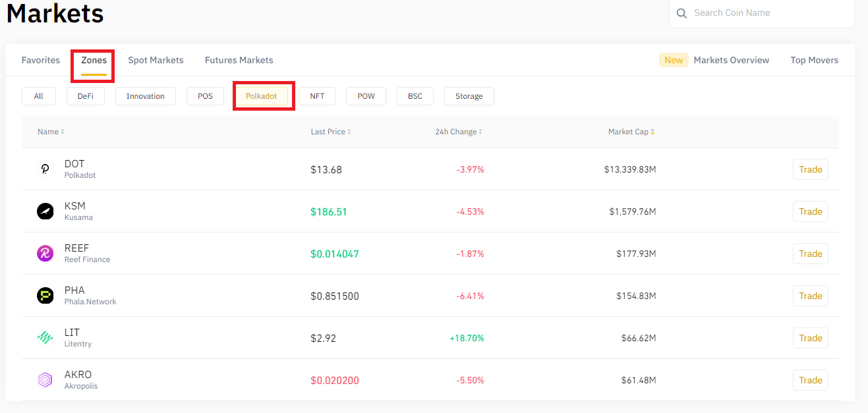Click the PHA ticker name
The image size is (868, 413).
[74, 290]
